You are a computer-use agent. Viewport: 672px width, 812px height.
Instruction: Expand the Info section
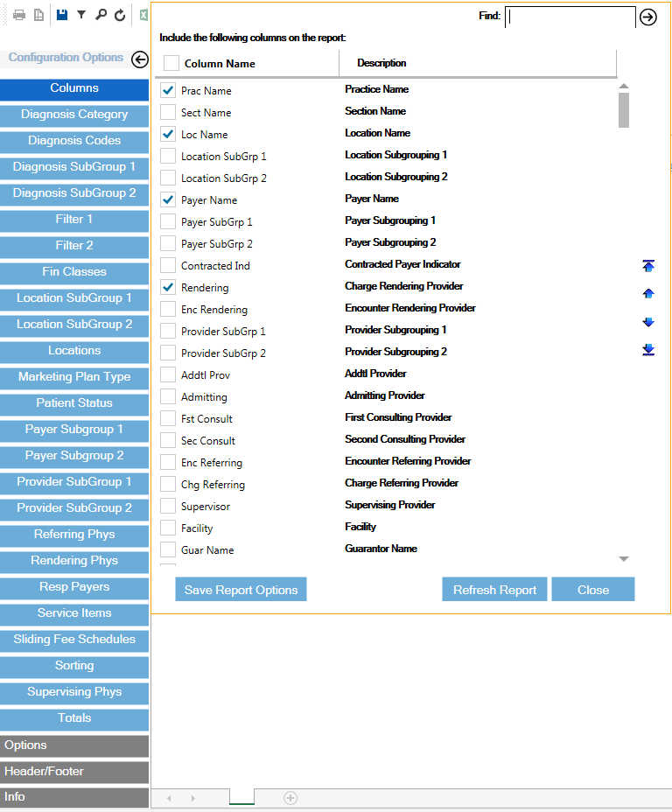[x=74, y=797]
